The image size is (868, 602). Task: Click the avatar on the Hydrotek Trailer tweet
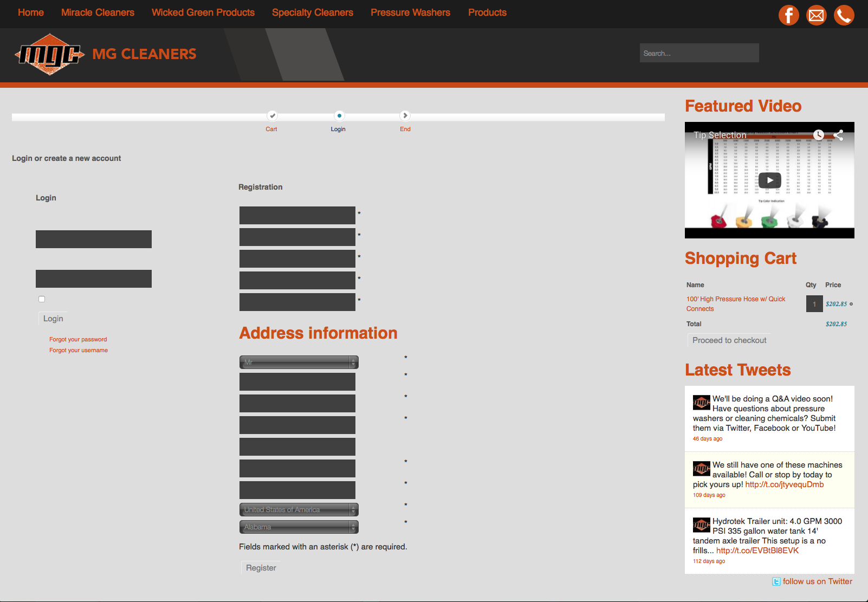point(702,525)
